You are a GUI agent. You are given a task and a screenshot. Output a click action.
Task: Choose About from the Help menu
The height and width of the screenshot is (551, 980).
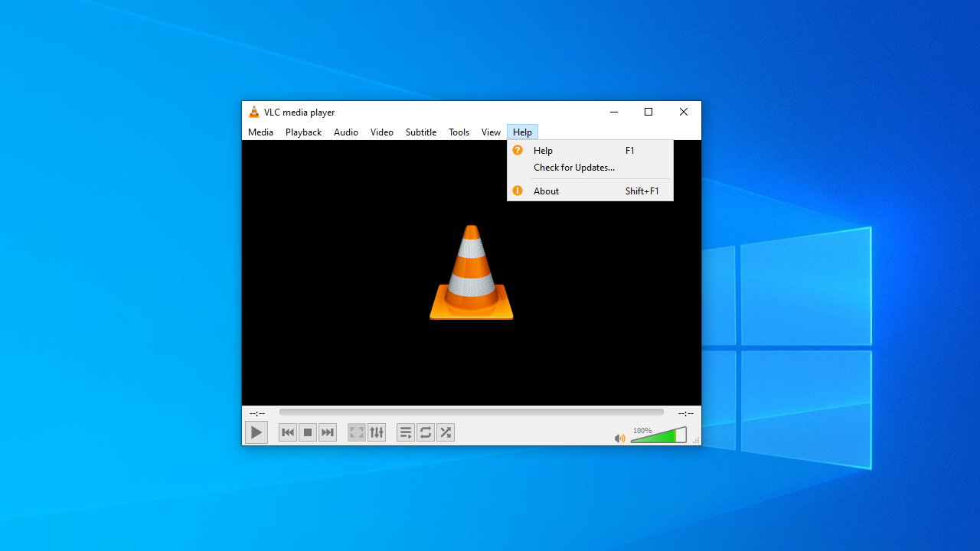pos(547,191)
